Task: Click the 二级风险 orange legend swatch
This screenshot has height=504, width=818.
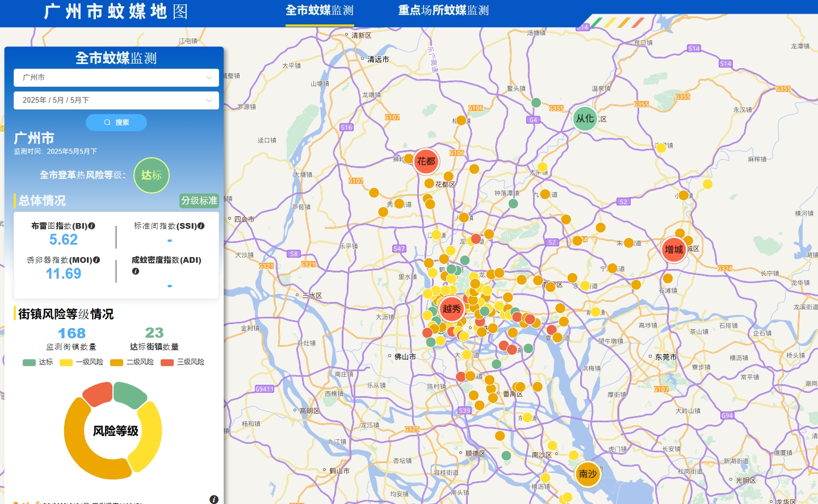Action: [116, 363]
